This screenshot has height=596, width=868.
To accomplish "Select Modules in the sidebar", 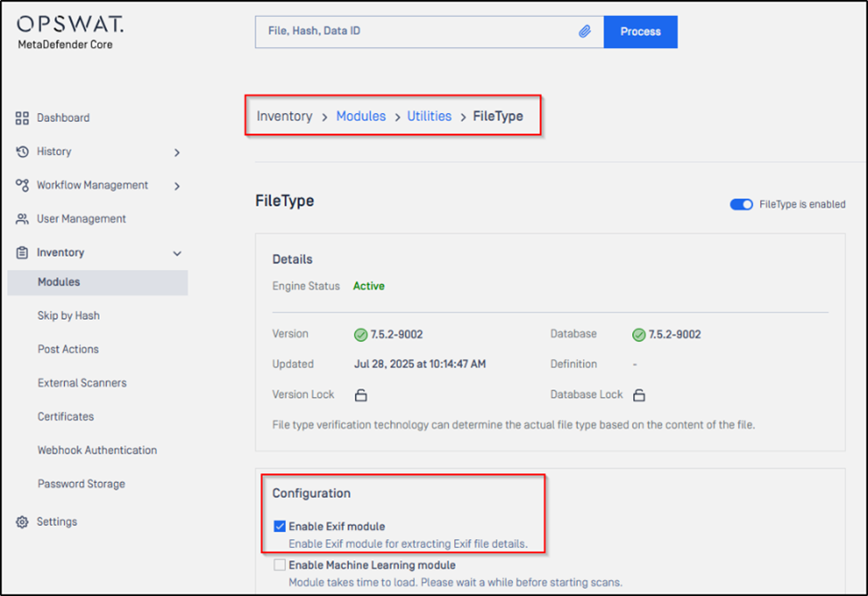I will point(97,282).
